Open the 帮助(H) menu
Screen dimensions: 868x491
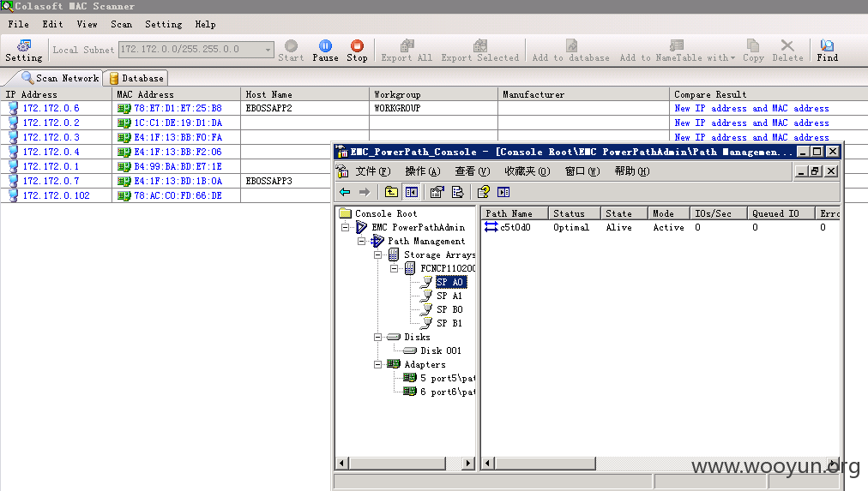(631, 171)
